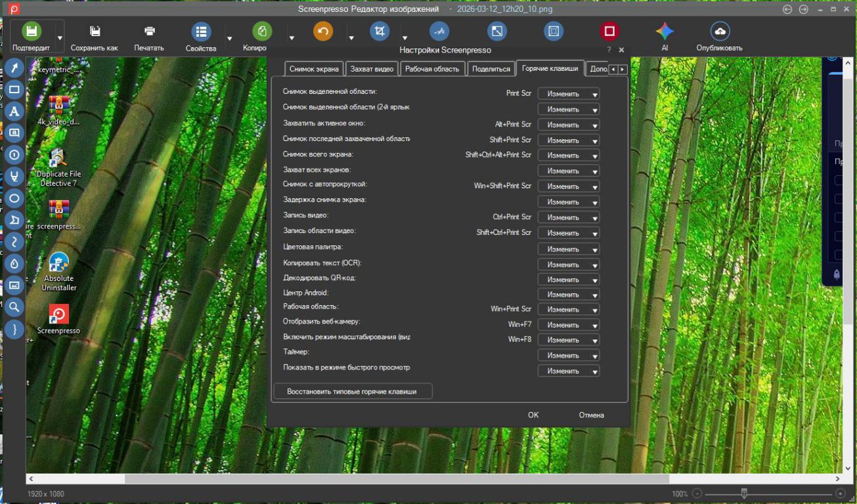Open the Захват видео tab
Image resolution: width=857 pixels, height=504 pixels.
tap(372, 69)
